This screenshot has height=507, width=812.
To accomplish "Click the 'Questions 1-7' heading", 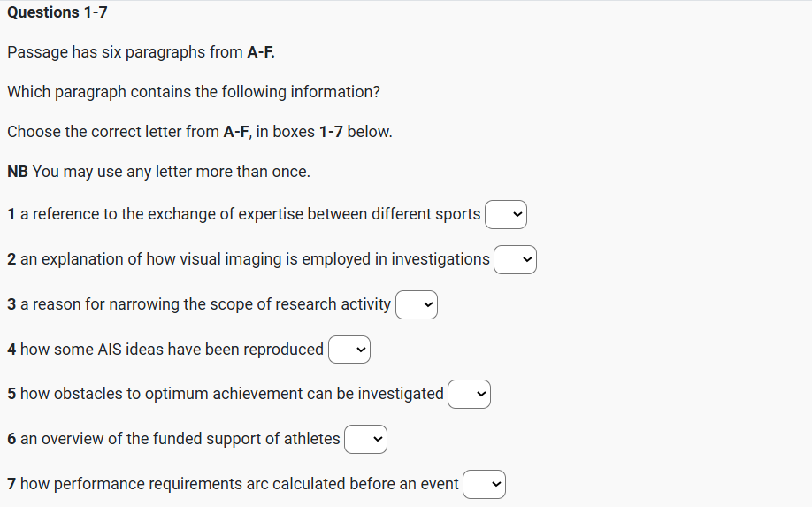I will coord(57,12).
